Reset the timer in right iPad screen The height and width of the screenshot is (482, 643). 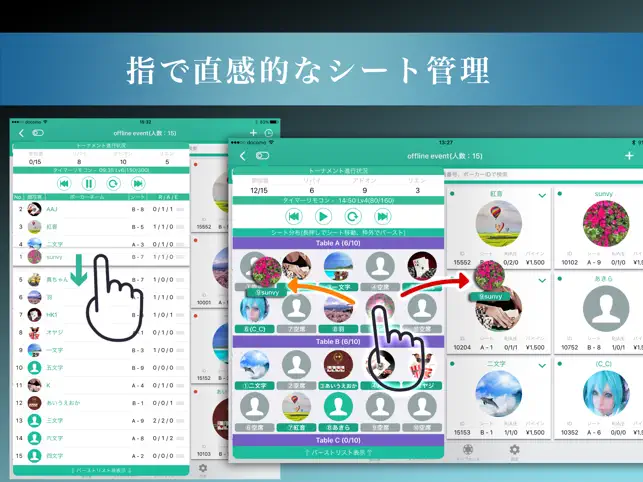353,216
